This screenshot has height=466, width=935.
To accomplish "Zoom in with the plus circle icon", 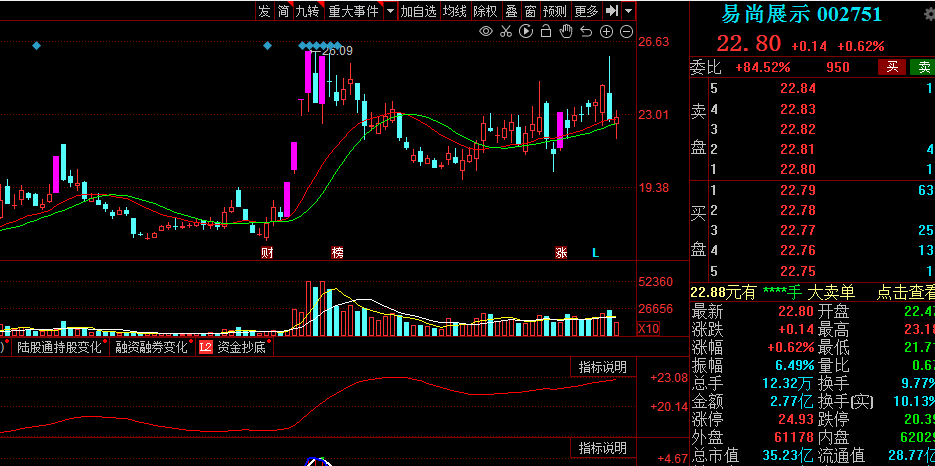I will pyautogui.click(x=606, y=32).
